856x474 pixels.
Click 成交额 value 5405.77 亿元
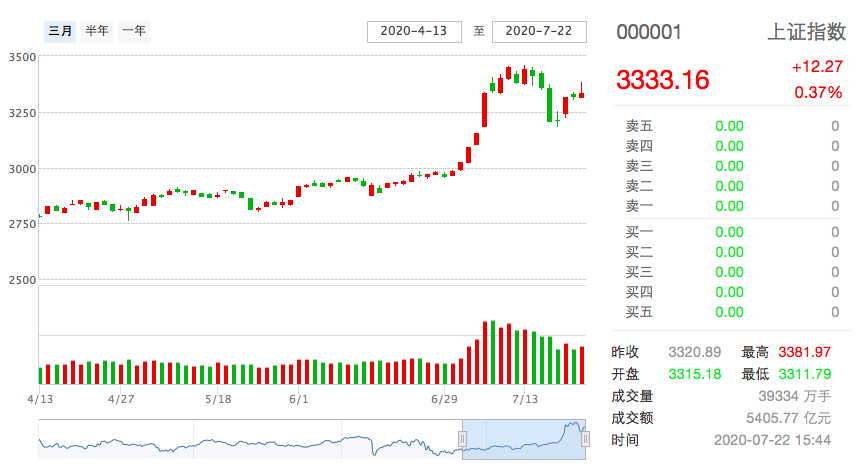tap(789, 418)
